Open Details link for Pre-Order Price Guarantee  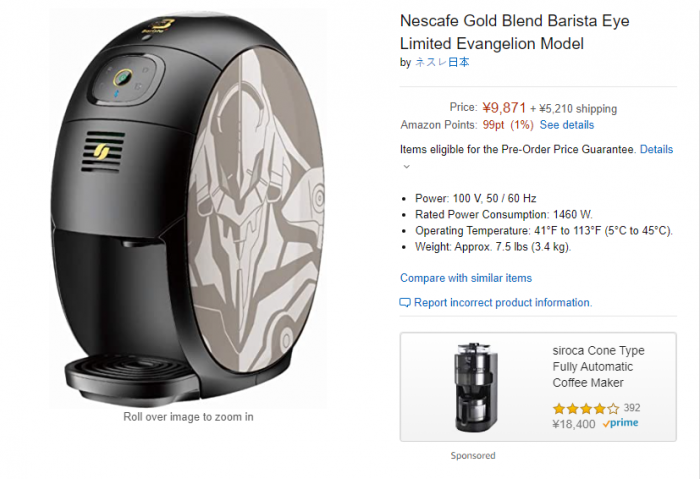coord(656,150)
